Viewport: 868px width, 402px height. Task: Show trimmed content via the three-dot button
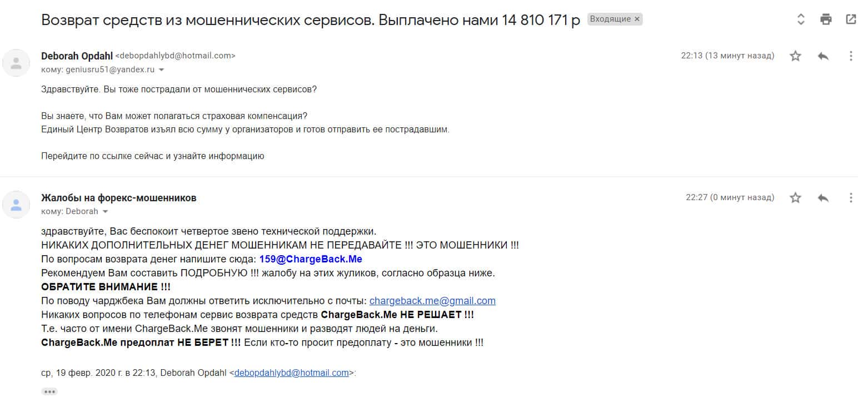(49, 391)
